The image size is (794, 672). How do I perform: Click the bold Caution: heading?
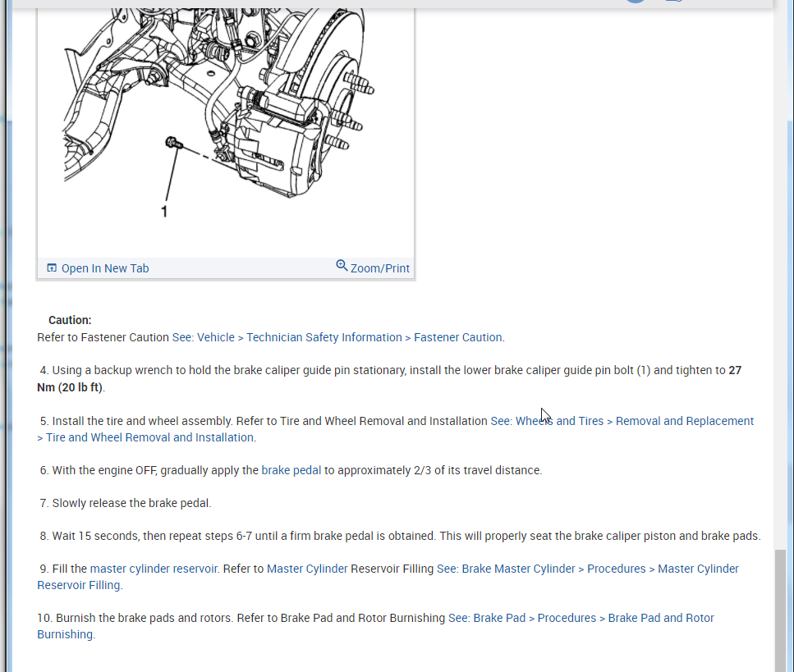70,320
